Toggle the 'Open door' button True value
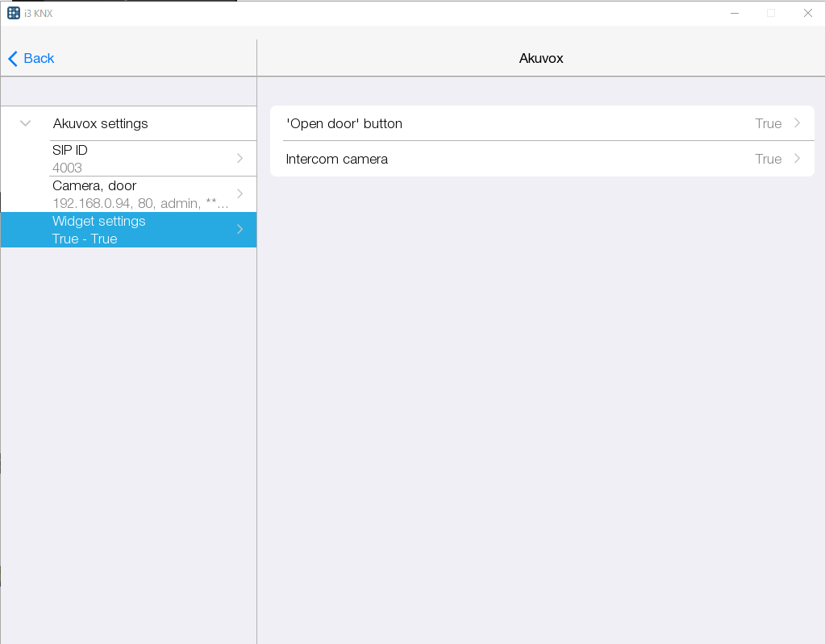This screenshot has height=644, width=825. point(768,123)
